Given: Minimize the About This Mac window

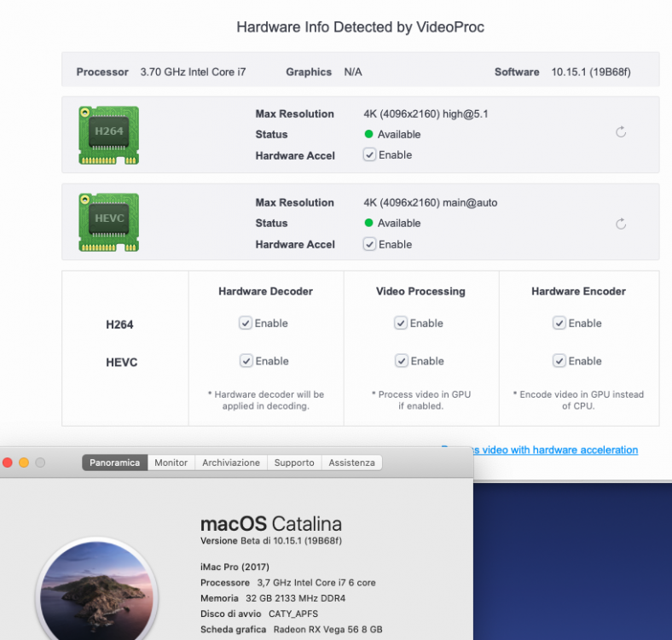Looking at the screenshot, I should (x=24, y=463).
